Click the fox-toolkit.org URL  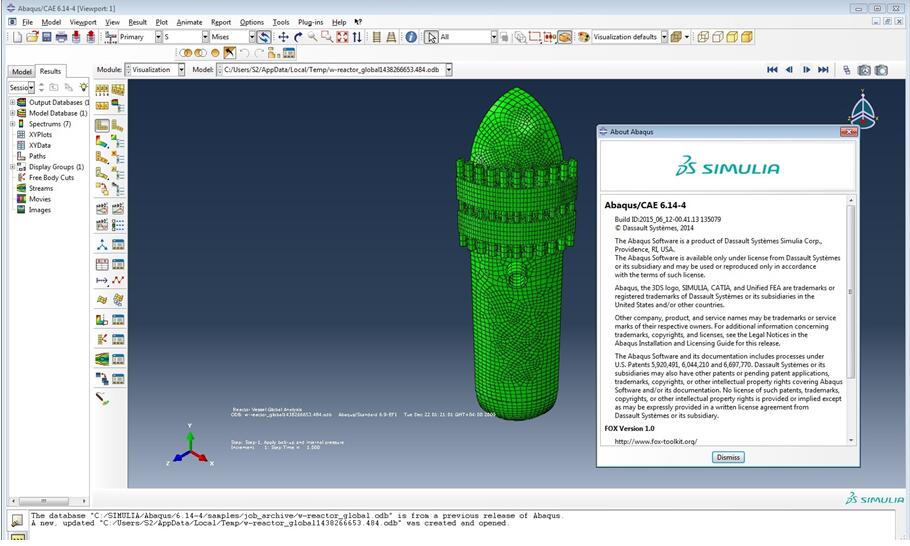(656, 442)
